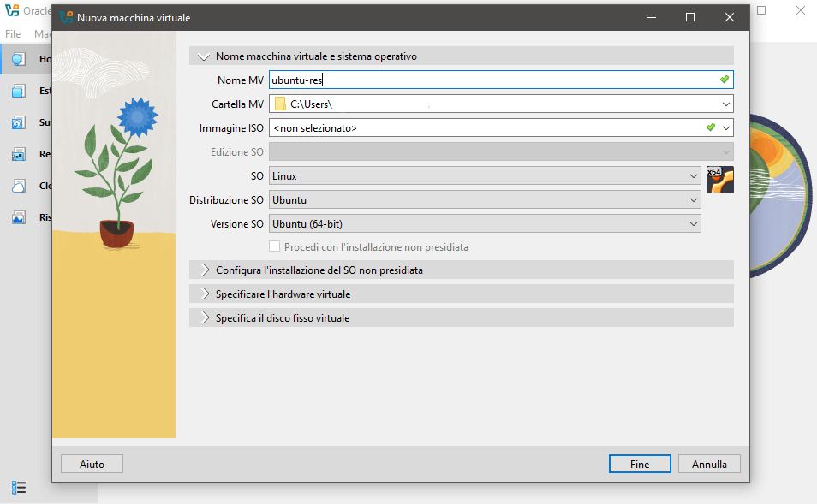The width and height of the screenshot is (817, 504).
Task: Open the Cloud sidebar icon
Action: point(17,185)
